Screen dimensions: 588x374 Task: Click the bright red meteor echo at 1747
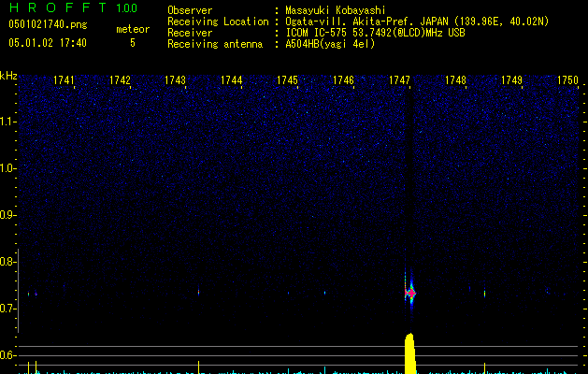click(410, 293)
